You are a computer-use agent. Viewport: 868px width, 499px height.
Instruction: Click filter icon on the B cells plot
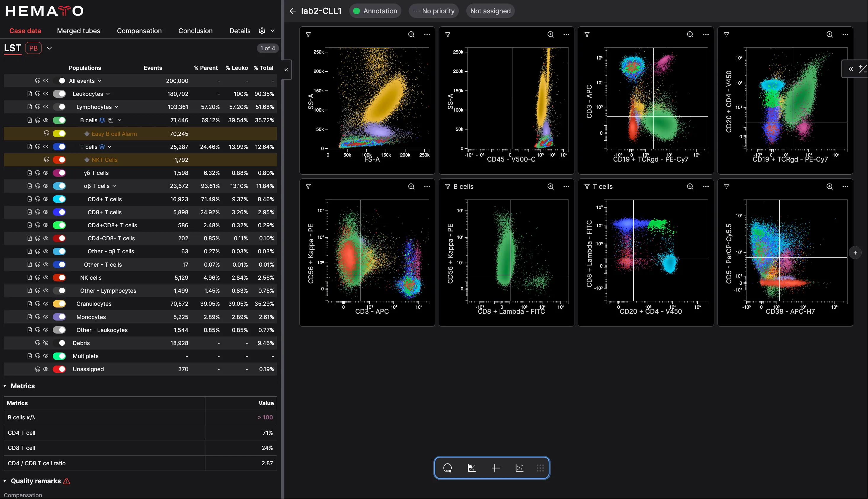tap(448, 186)
